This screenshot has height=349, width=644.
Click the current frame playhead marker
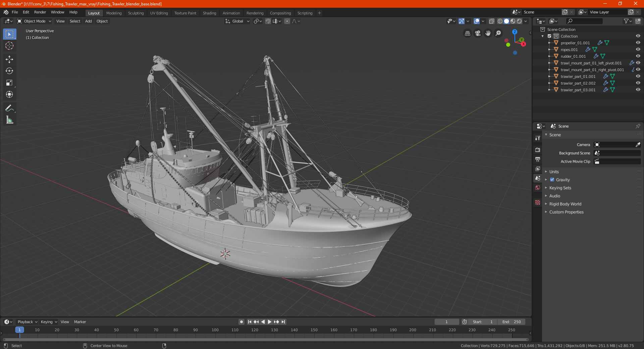click(19, 330)
